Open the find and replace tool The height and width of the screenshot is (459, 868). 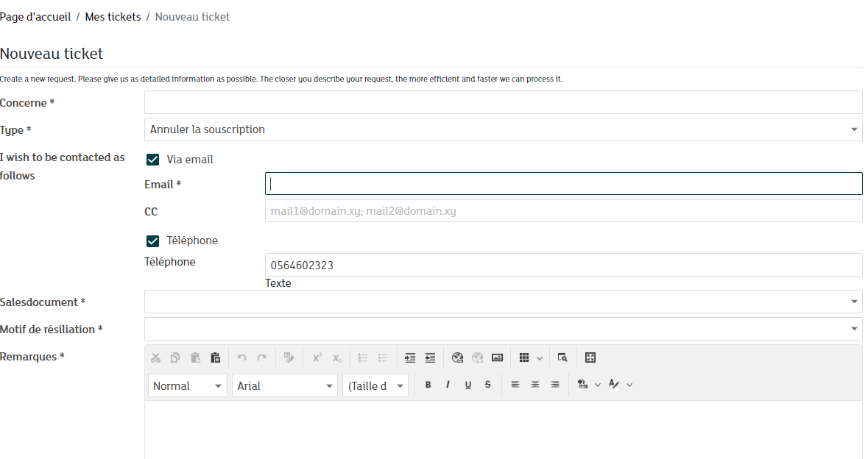(562, 358)
